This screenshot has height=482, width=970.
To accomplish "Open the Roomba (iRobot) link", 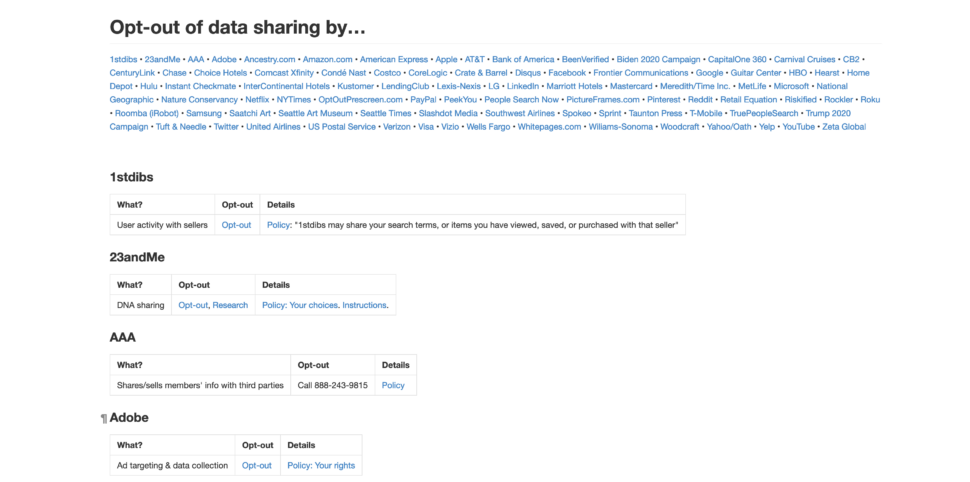I will click(147, 113).
